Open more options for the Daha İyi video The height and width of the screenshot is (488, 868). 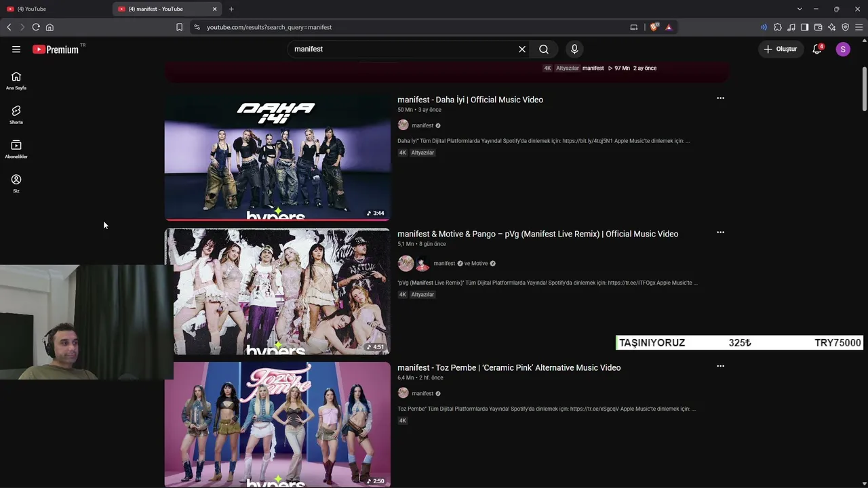720,98
